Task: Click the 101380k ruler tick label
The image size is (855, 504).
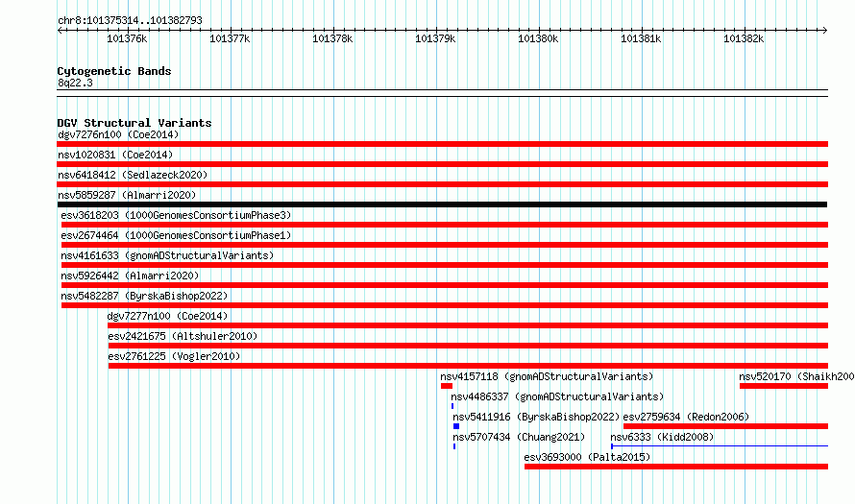Action: [x=538, y=38]
